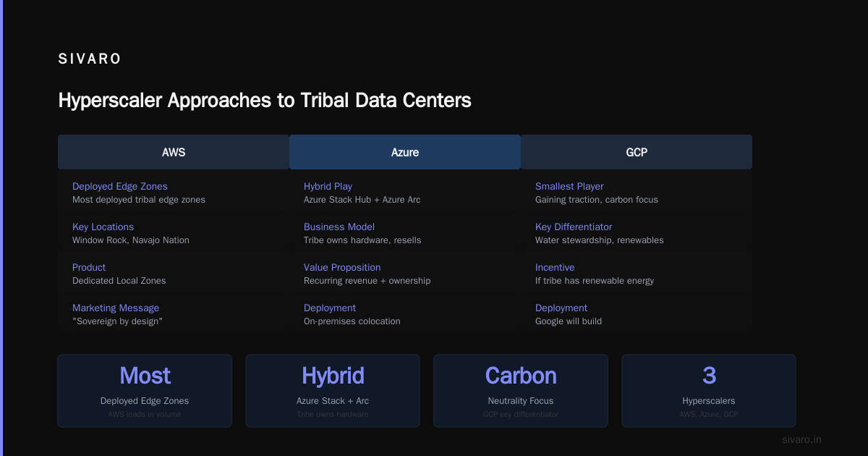This screenshot has width=868, height=456.
Task: Select the Azure column header
Action: pyautogui.click(x=405, y=152)
